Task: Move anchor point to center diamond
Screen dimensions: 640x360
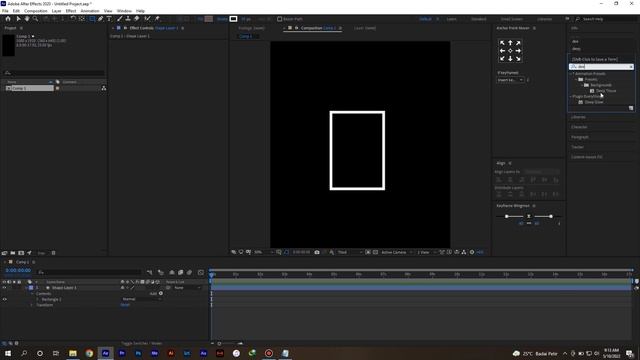Action: tap(510, 51)
